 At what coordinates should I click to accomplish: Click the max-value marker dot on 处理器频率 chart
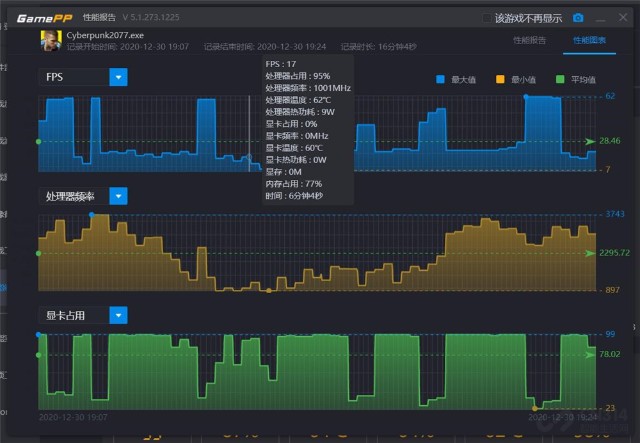92,214
